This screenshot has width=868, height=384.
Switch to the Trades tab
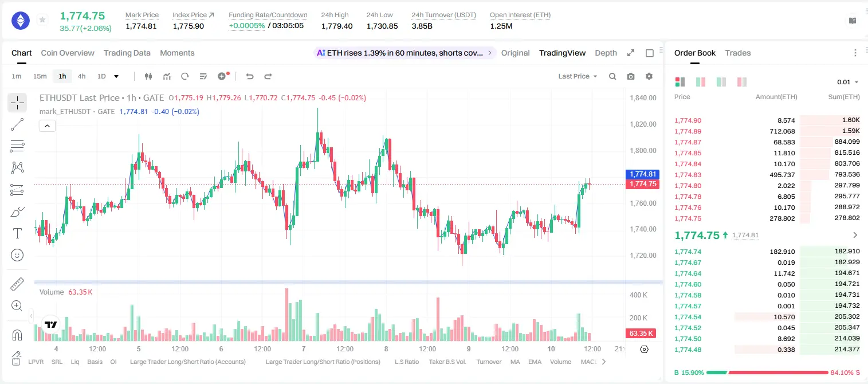738,53
